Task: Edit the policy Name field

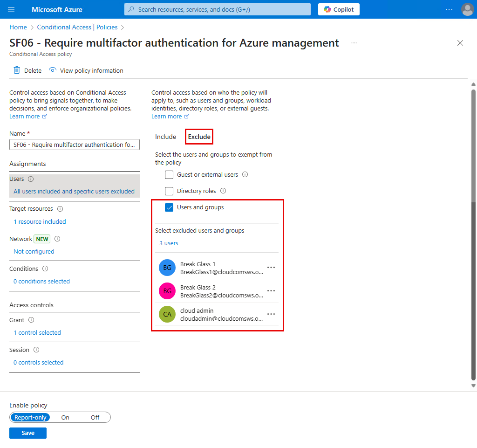Action: tap(75, 145)
